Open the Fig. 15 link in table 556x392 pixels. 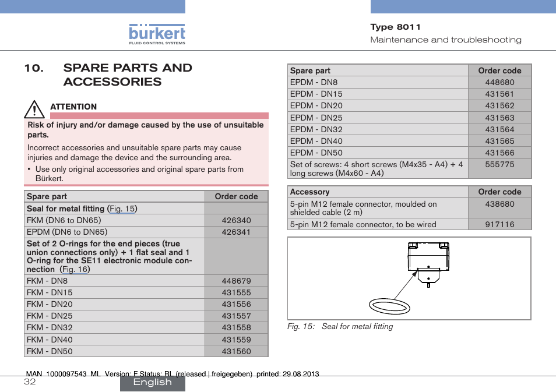[122, 209]
